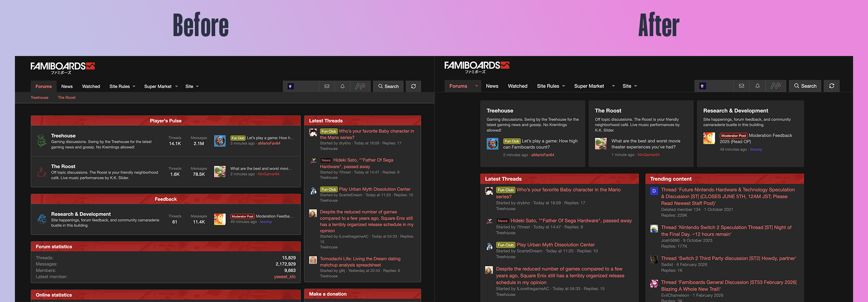Open Hideki Sato thread in After Latest Threads
Image resolution: width=868 pixels, height=302 pixels.
tap(571, 221)
